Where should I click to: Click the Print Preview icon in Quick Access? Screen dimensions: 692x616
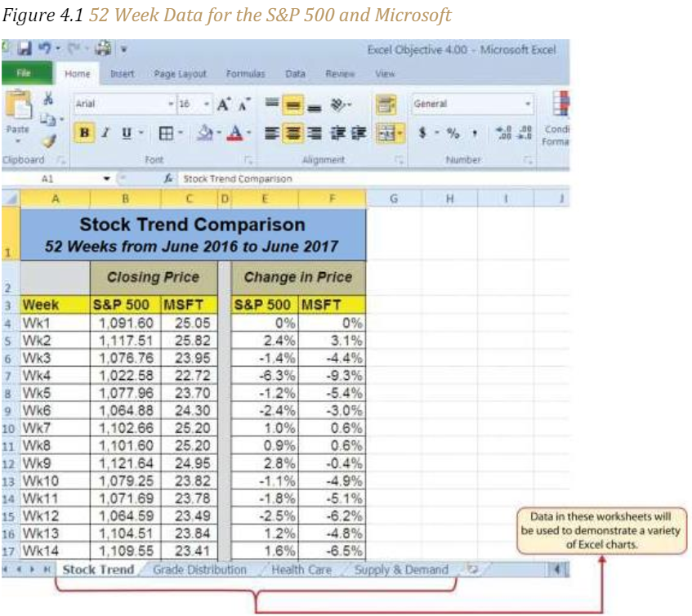pos(103,48)
